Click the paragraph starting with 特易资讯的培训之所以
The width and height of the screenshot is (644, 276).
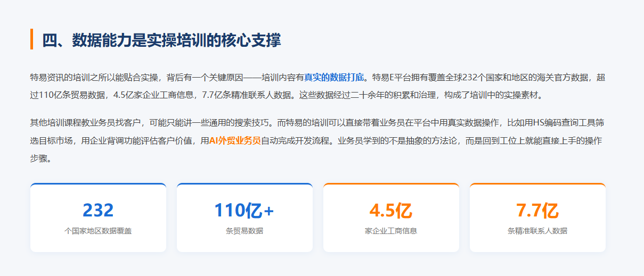pos(318,86)
